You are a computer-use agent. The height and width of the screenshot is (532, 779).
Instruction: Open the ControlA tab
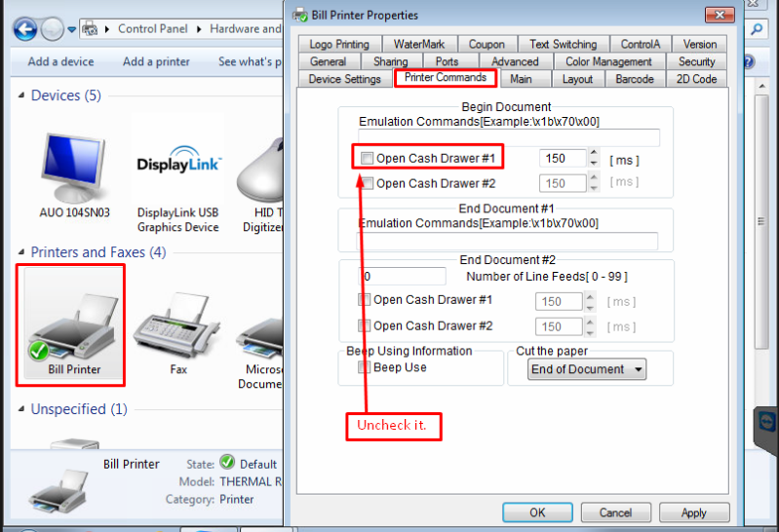[x=641, y=44]
